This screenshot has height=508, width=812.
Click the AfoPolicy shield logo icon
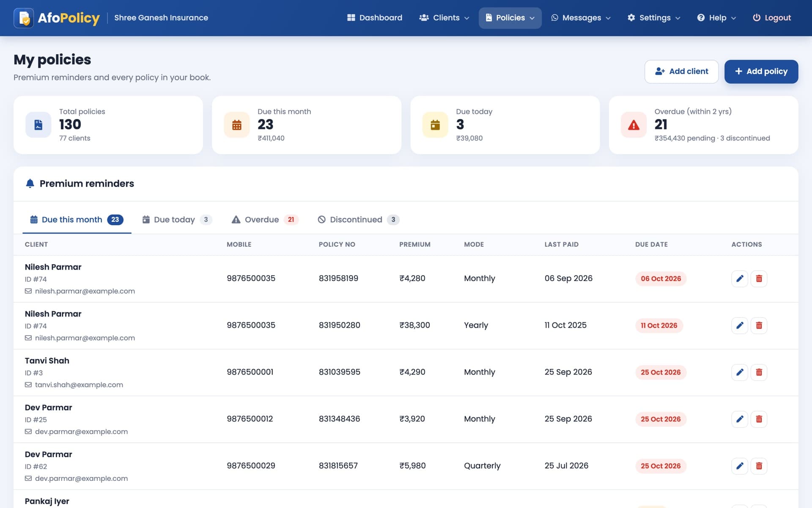pos(24,18)
